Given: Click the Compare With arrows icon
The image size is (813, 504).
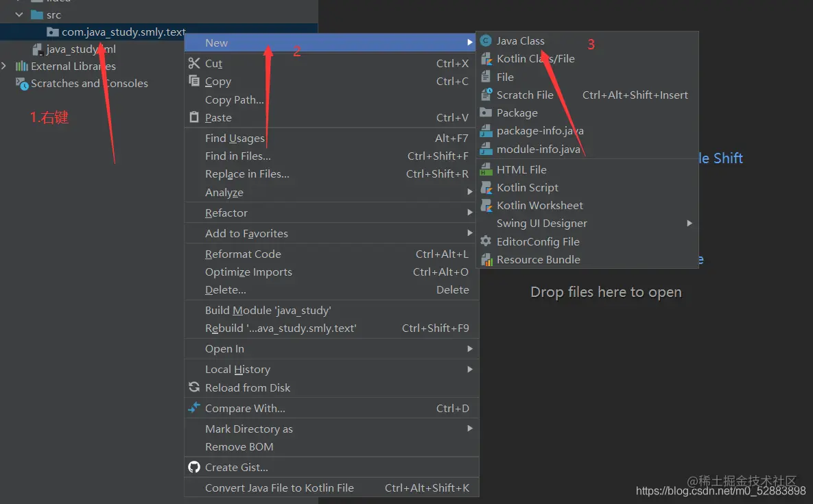Looking at the screenshot, I should point(194,407).
